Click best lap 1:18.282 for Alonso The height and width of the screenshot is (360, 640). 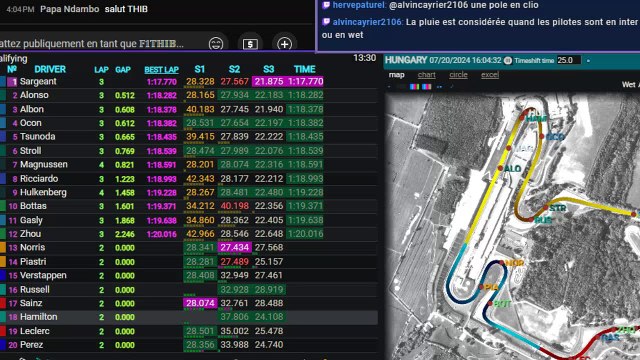pos(162,96)
